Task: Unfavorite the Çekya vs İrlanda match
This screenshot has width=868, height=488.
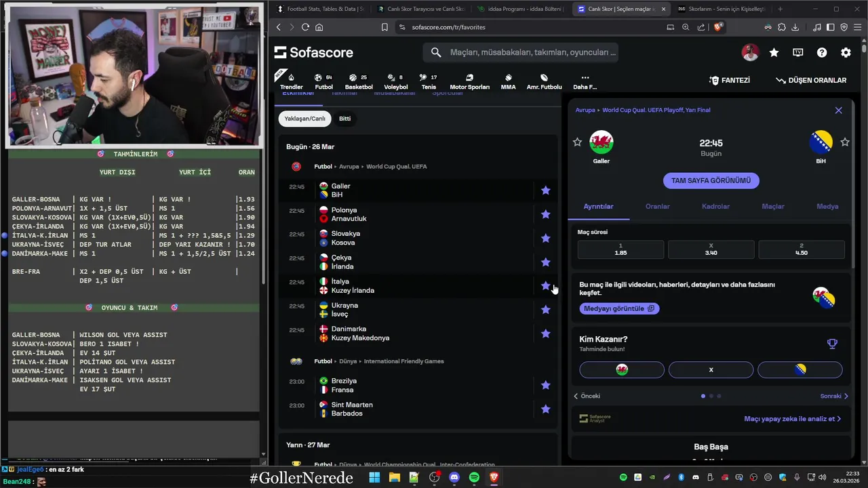Action: point(545,262)
